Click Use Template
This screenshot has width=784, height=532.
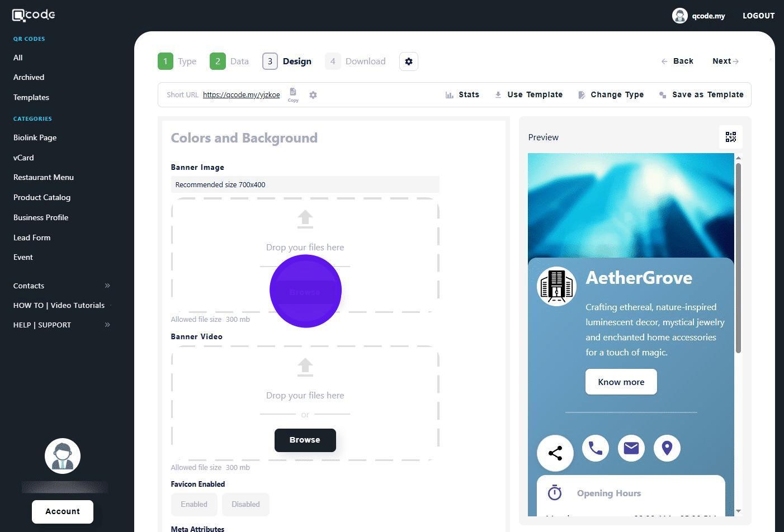tap(528, 95)
